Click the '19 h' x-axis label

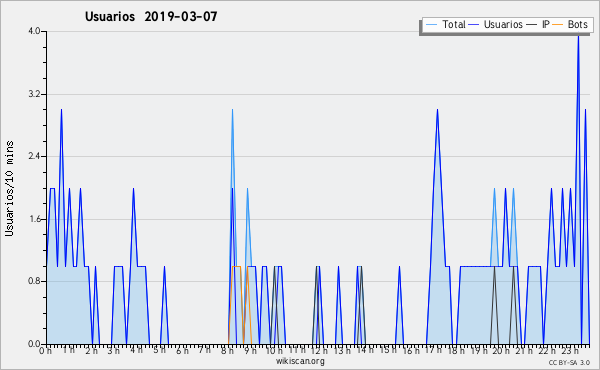point(479,351)
